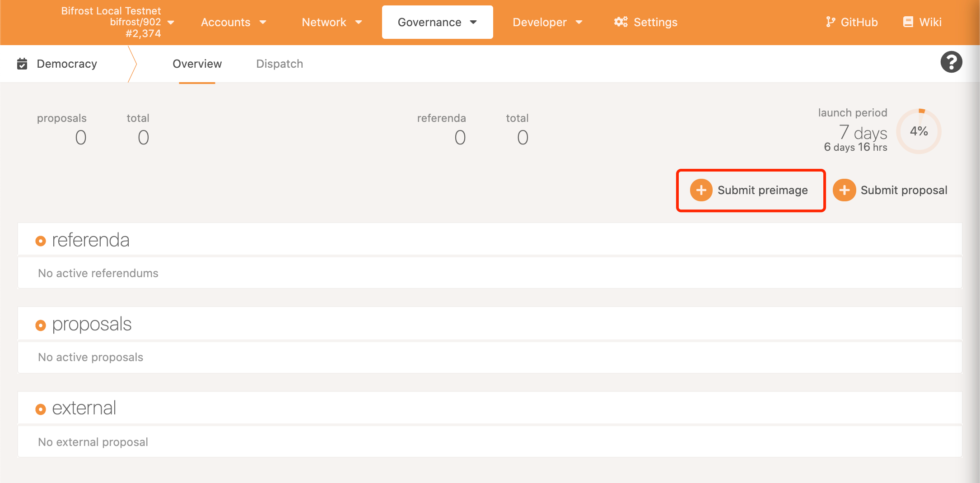
Task: Click the Wiki book icon
Action: (908, 22)
